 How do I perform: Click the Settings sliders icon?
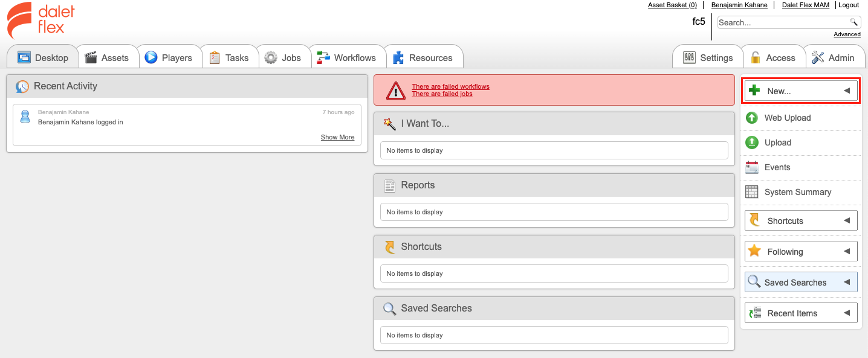pos(690,58)
